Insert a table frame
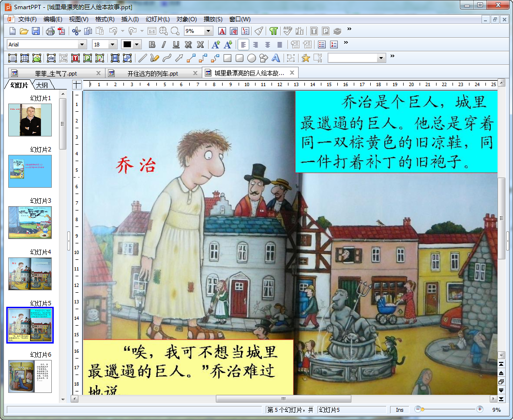The image size is (513, 420). [25, 58]
